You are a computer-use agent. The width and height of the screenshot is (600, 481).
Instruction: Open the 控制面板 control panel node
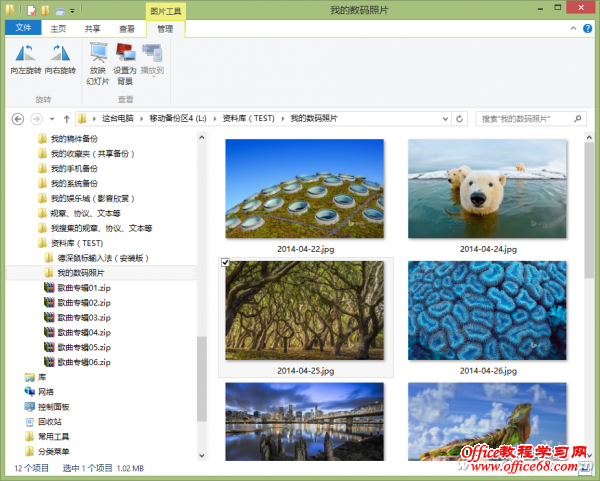[x=47, y=407]
